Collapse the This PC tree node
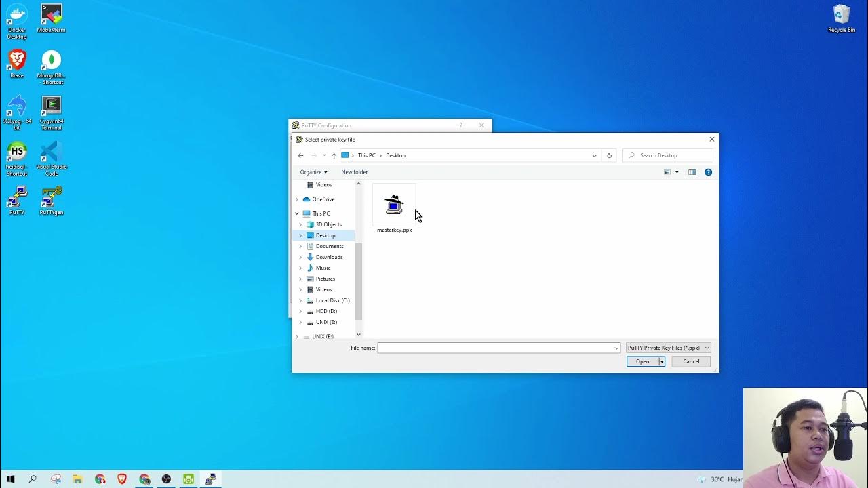 pyautogui.click(x=296, y=213)
